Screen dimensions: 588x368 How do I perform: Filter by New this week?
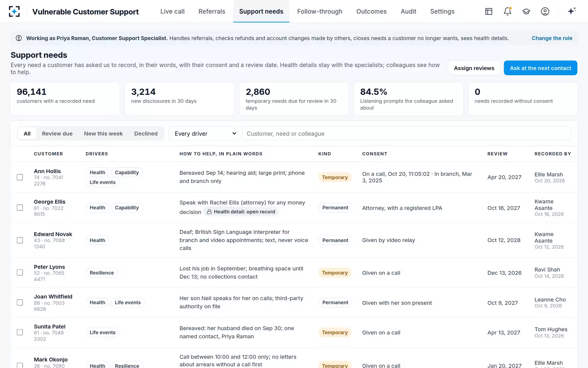pos(103,133)
